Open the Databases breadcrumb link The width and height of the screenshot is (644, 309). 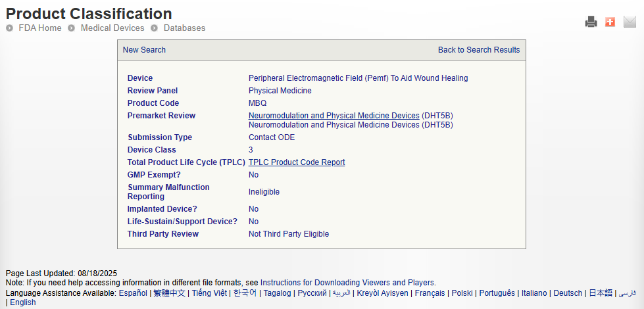[184, 28]
